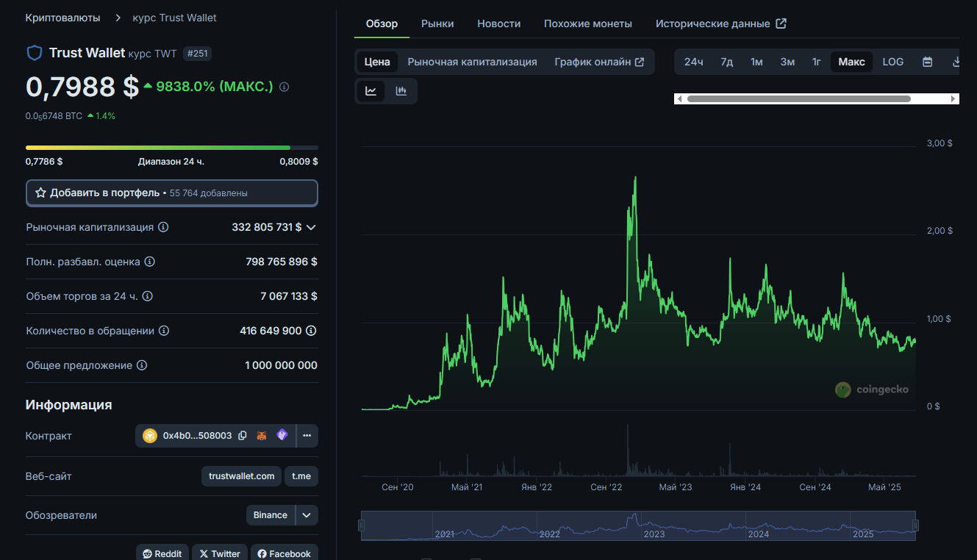Select the 3м time range

click(x=787, y=62)
